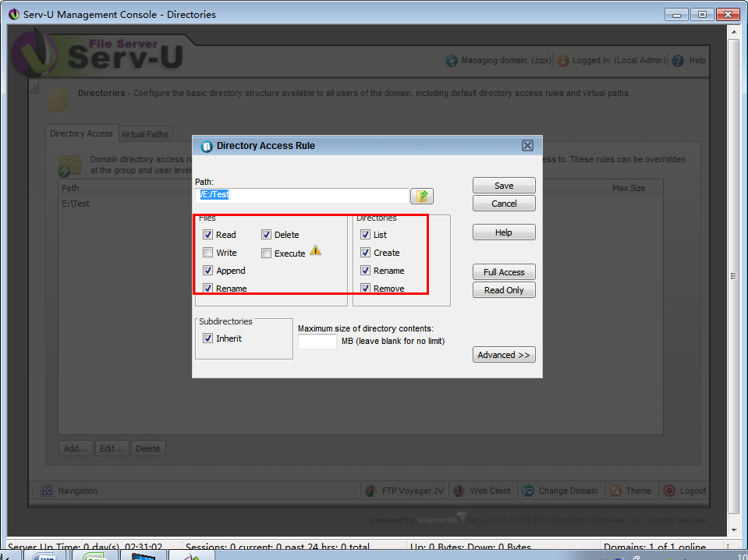Click the Execute warning triangle icon

[x=315, y=250]
